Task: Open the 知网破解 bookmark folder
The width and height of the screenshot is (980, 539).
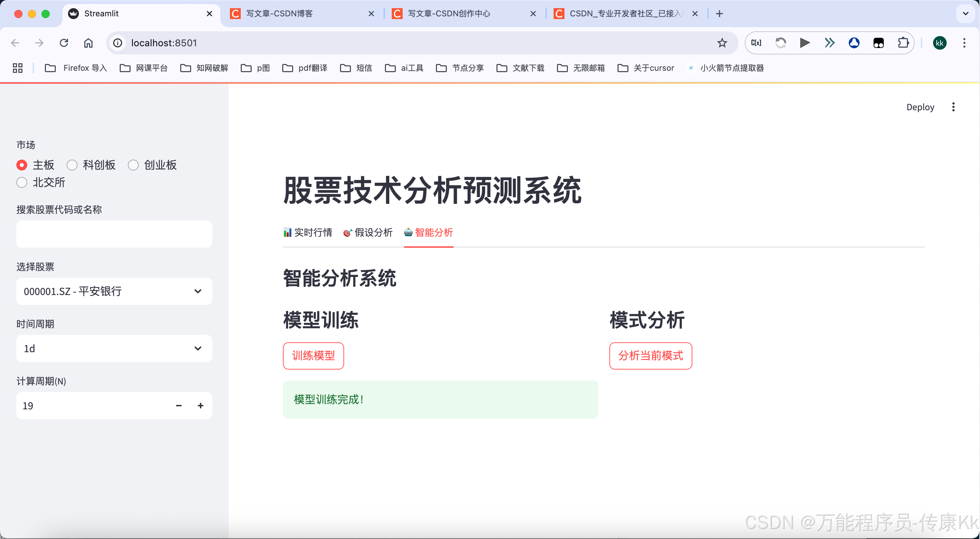Action: 204,68
